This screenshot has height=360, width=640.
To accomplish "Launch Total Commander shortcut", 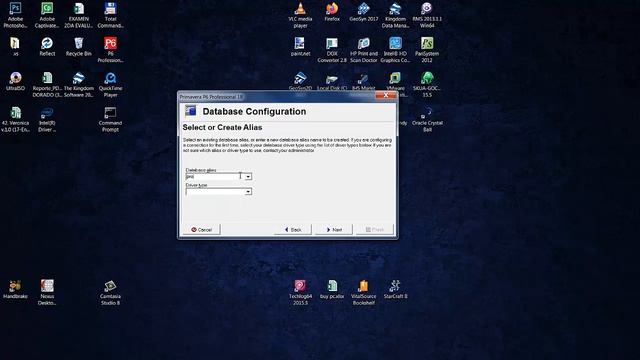I will point(110,15).
